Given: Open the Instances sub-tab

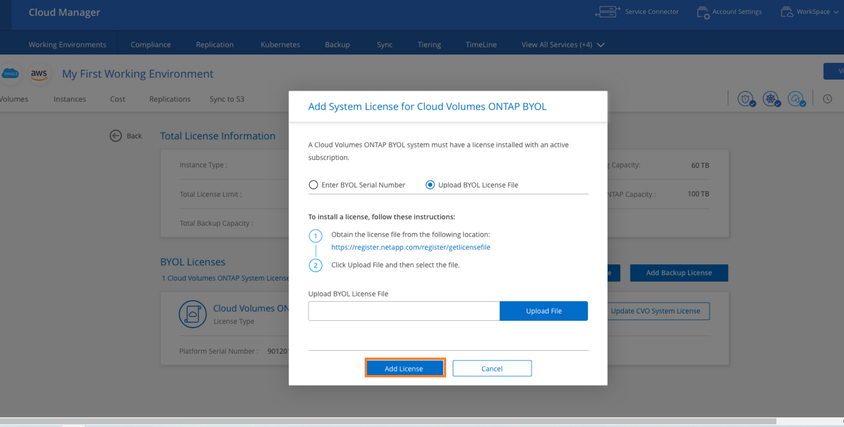Looking at the screenshot, I should click(69, 99).
